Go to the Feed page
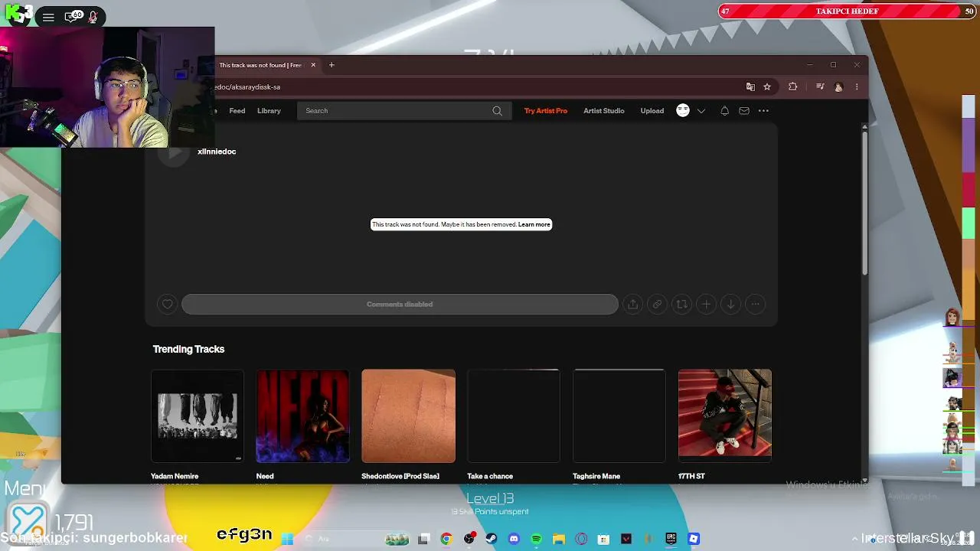 [237, 111]
